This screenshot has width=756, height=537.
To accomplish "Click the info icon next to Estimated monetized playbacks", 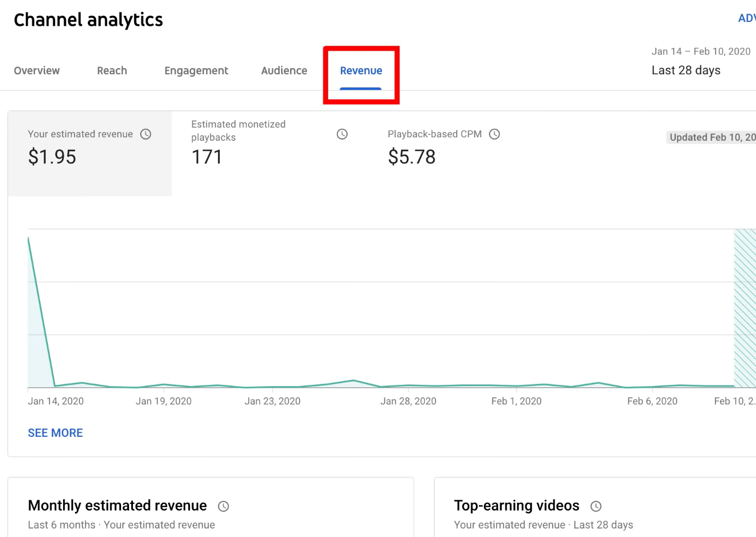I will 341,134.
